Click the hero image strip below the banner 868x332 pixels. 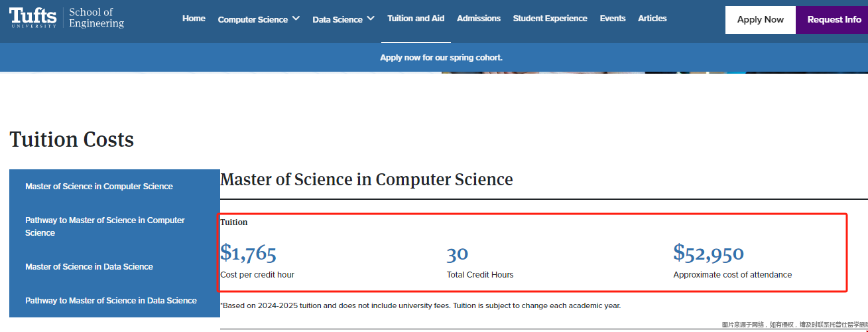click(x=654, y=70)
